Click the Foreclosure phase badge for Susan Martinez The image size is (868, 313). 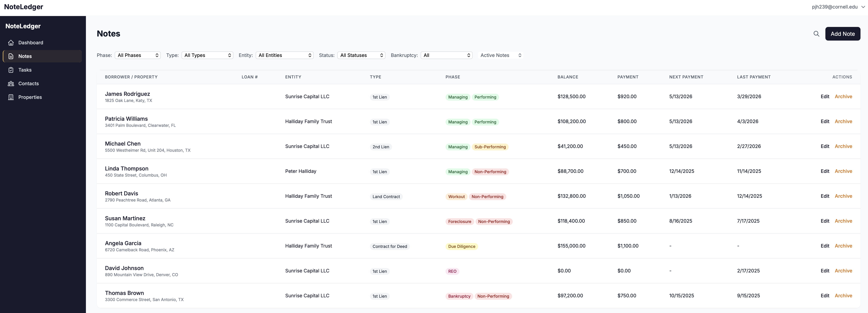pyautogui.click(x=459, y=222)
